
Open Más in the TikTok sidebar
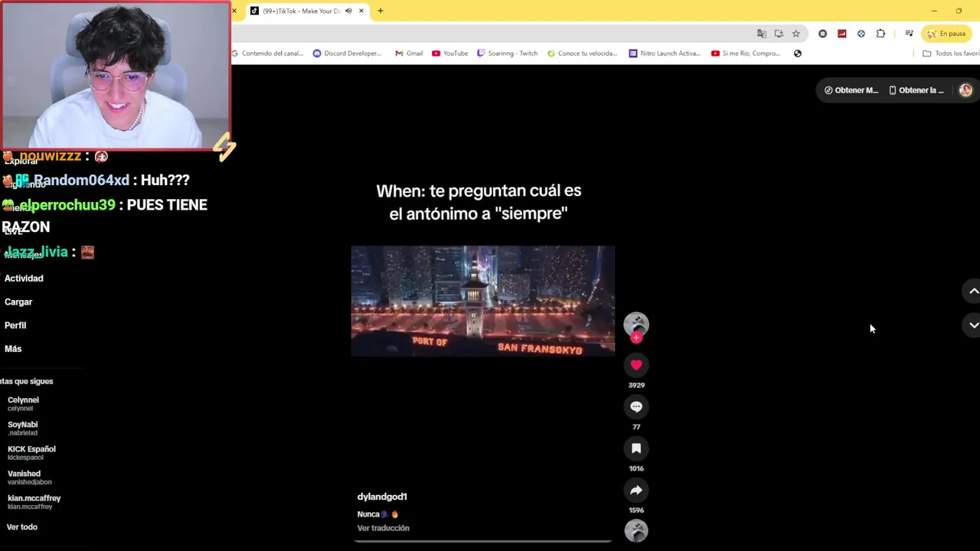(x=13, y=349)
